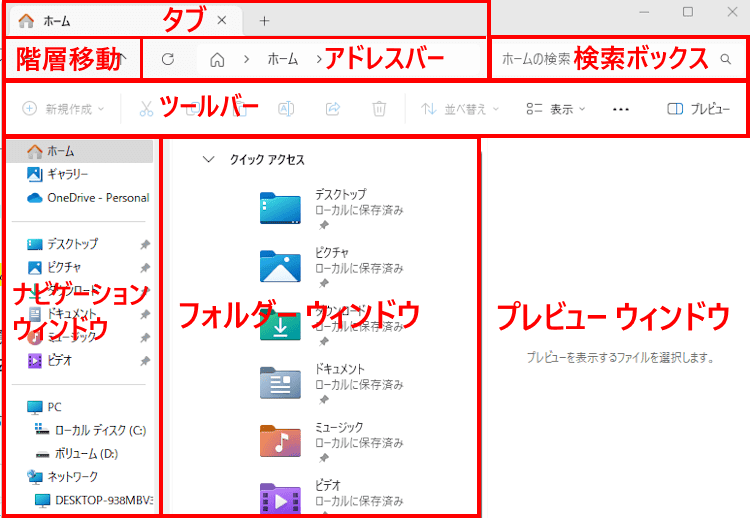Add a new tab with the plus button
Viewport: 750px width, 518px height.
pos(264,20)
